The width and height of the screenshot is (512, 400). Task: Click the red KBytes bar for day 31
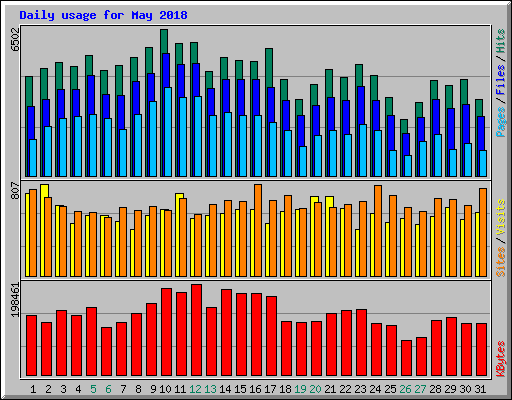pos(482,350)
